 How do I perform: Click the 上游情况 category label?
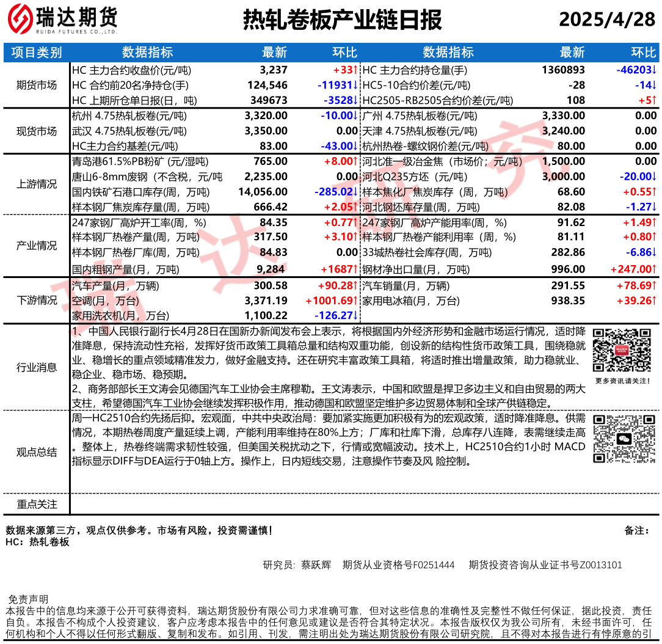36,185
